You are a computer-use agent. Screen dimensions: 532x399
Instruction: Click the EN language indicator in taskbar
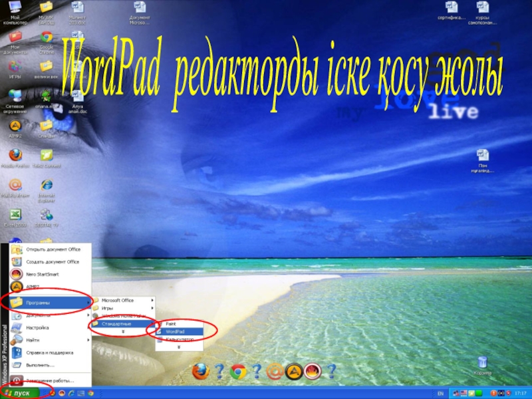[440, 394]
